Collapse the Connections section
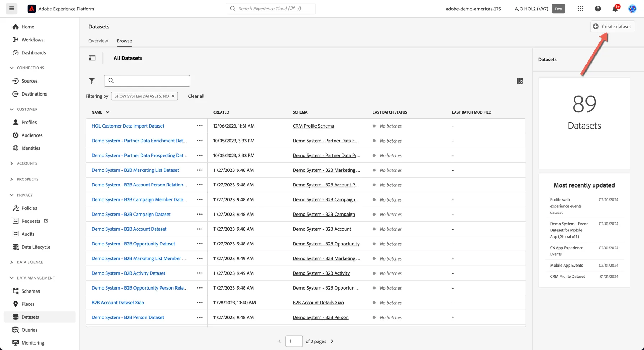This screenshot has height=350, width=644. [11, 68]
